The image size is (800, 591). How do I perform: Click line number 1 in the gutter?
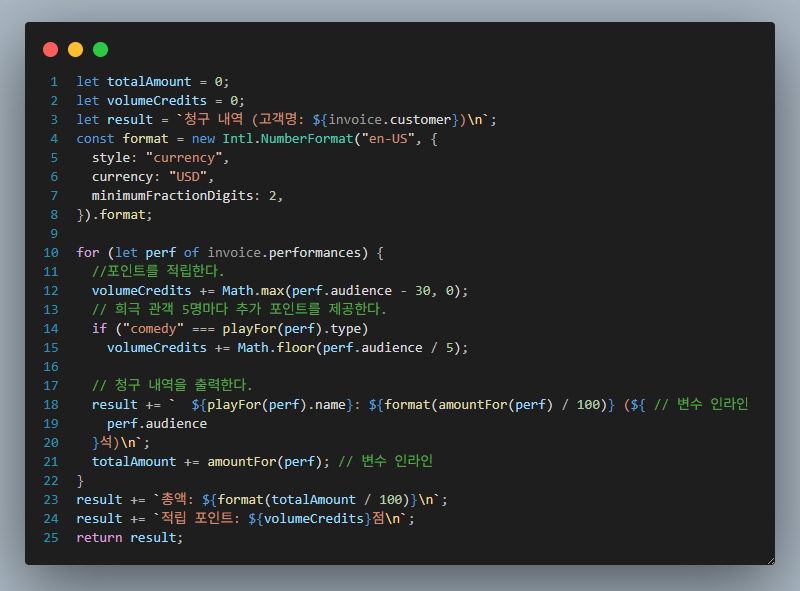[x=54, y=82]
